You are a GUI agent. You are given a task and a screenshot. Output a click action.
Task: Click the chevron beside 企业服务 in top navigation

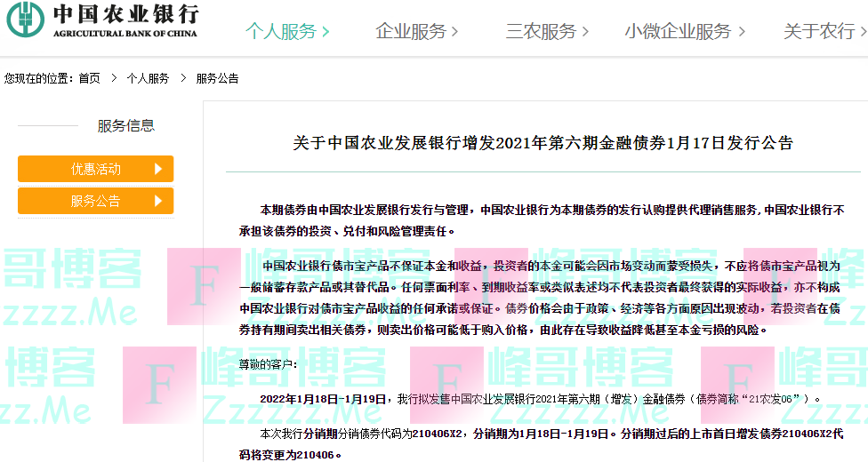click(455, 32)
